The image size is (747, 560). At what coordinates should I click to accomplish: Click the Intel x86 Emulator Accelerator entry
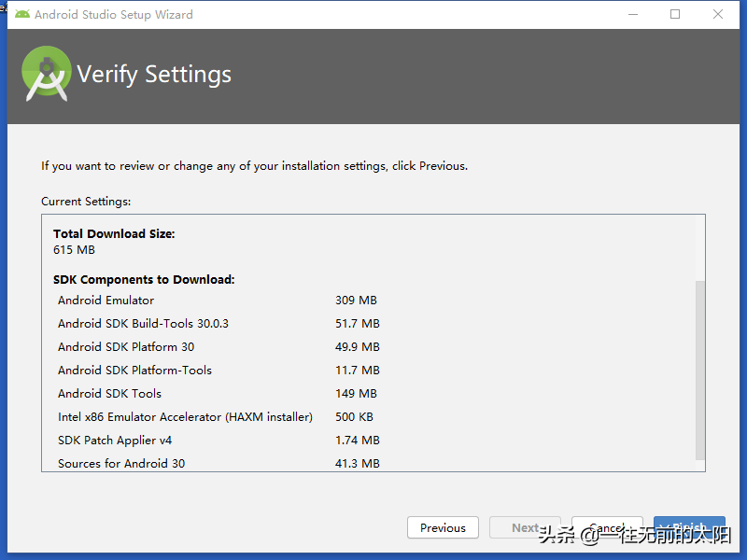click(185, 417)
